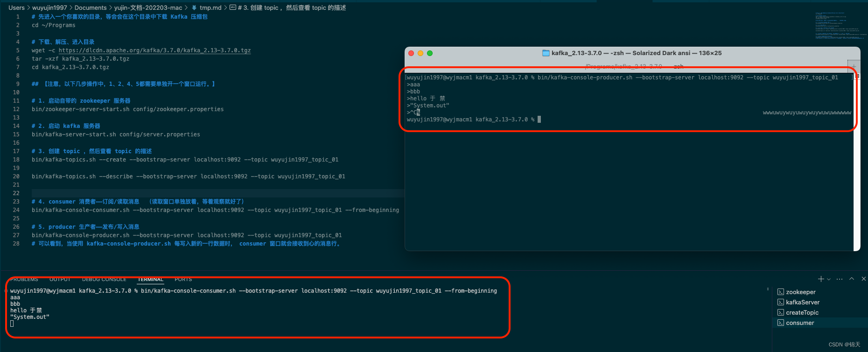Open the DEBUG CONSOLE panel tab
Image resolution: width=868 pixels, height=352 pixels.
[x=104, y=279]
